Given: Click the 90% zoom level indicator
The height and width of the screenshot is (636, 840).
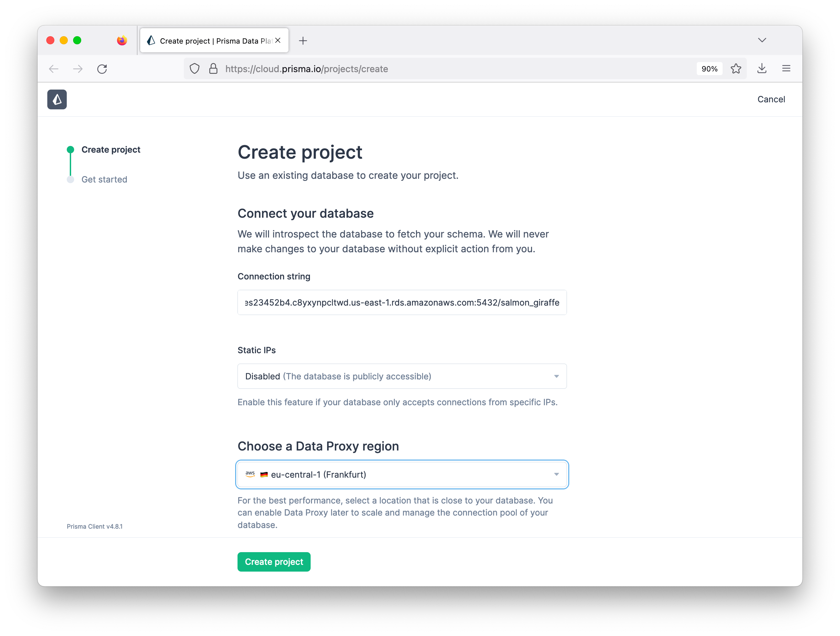Looking at the screenshot, I should coord(710,69).
